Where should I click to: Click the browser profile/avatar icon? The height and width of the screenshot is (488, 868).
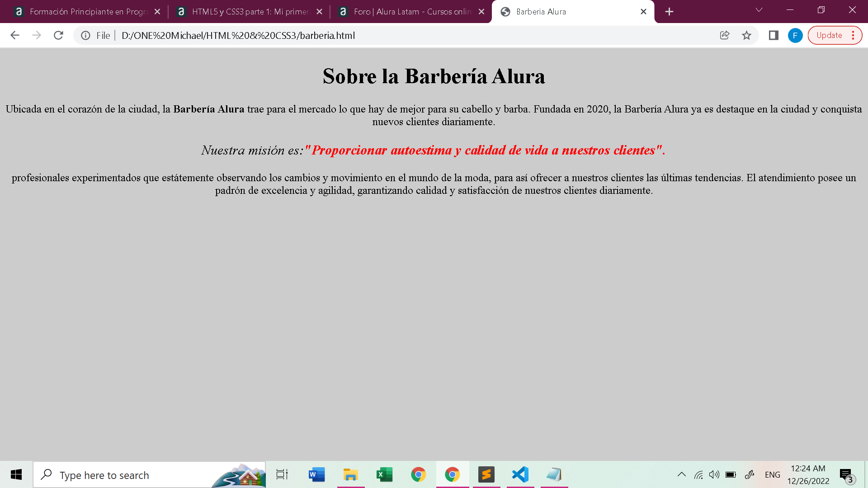[x=795, y=35]
